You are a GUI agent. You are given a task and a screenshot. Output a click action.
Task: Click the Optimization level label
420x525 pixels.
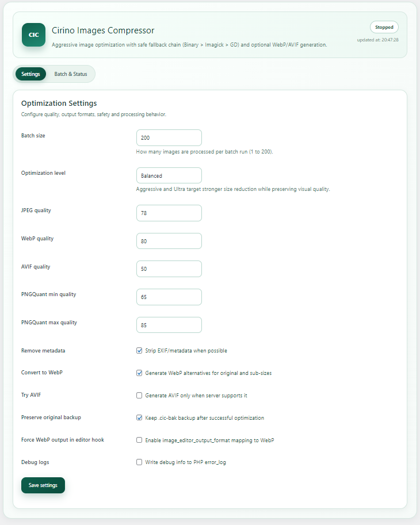(43, 173)
